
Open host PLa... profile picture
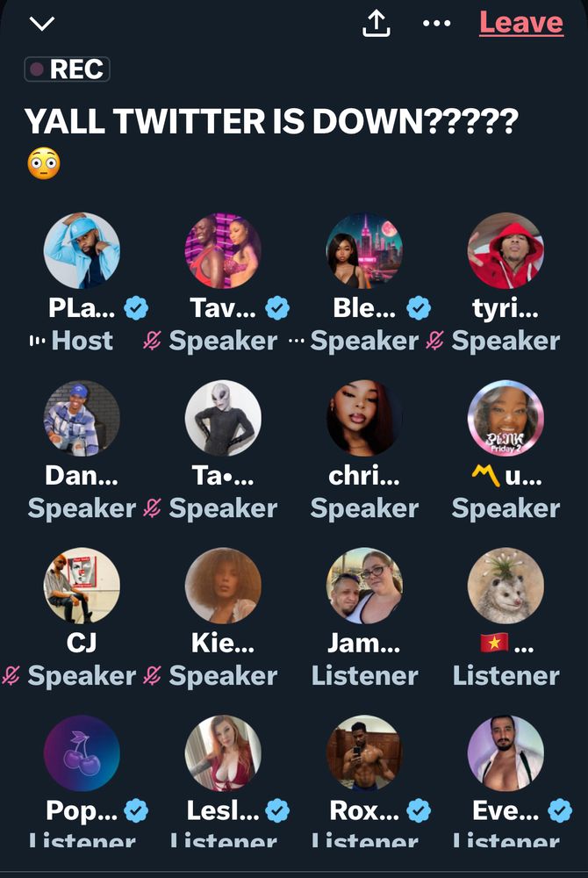coord(82,250)
